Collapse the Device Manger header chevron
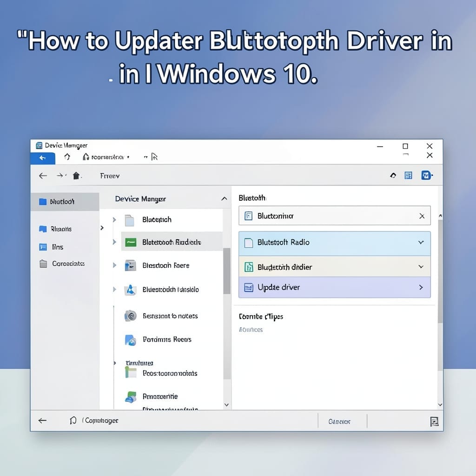This screenshot has height=476, width=476. coord(224,199)
